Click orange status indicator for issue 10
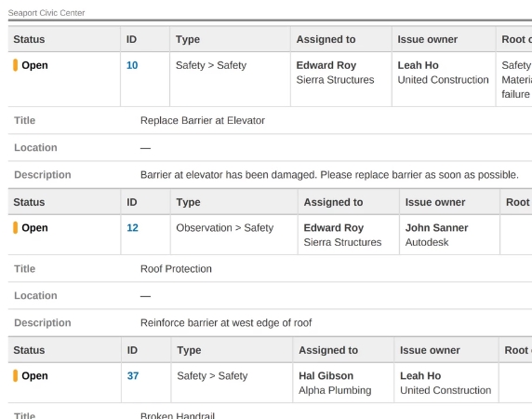Screen dimensions: 532x419 (x=15, y=65)
